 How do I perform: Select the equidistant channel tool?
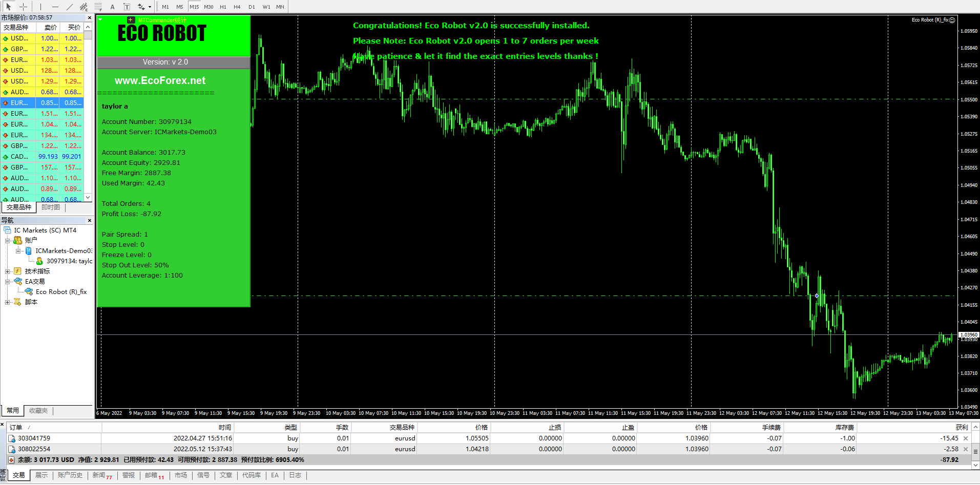(84, 7)
